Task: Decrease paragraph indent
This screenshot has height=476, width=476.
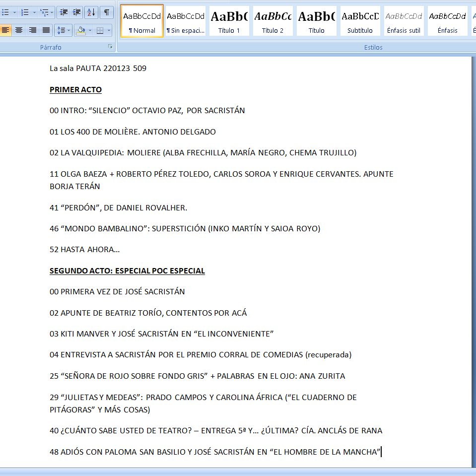Action: pyautogui.click(x=64, y=12)
